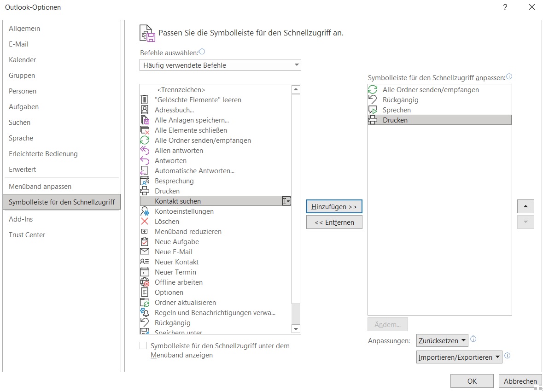543x392 pixels.
Task: Click the Rückgängig undo icon in left list
Action: point(145,323)
